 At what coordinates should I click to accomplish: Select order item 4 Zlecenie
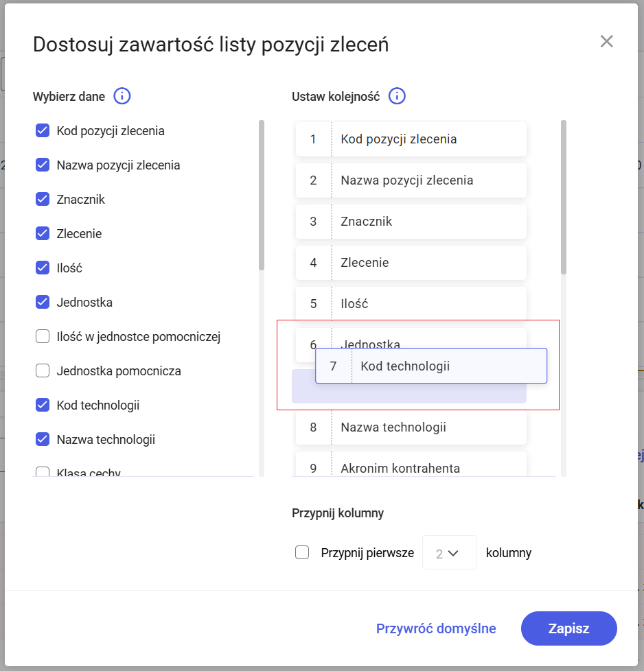tap(411, 263)
